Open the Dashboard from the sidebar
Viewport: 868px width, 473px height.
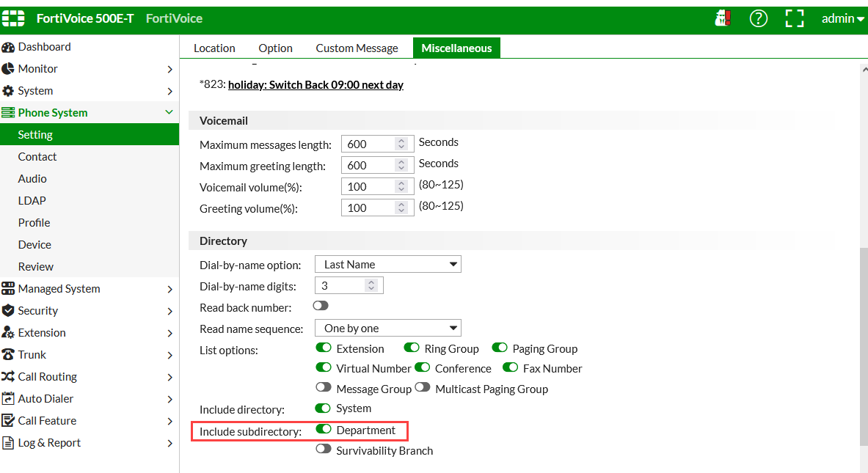(44, 46)
